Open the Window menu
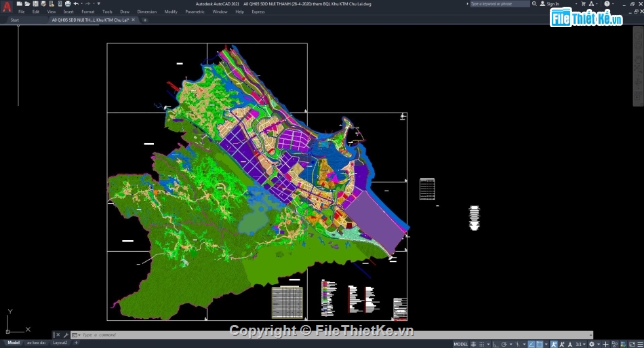Image resolution: width=644 pixels, height=348 pixels. tap(220, 12)
